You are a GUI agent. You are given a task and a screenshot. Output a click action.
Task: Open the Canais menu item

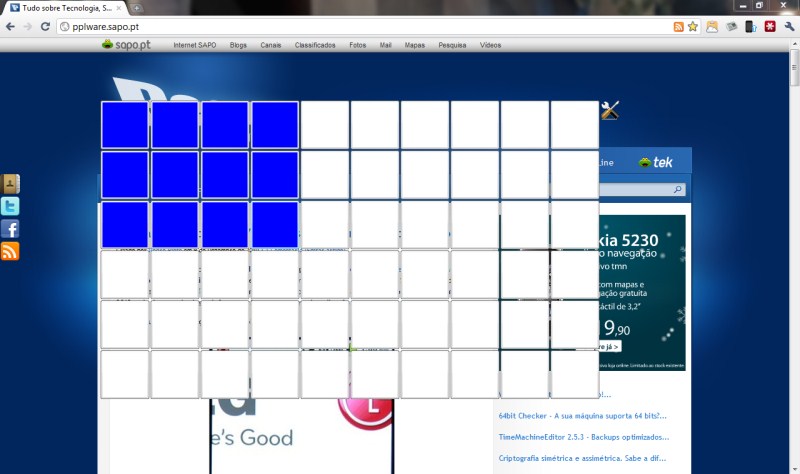270,45
